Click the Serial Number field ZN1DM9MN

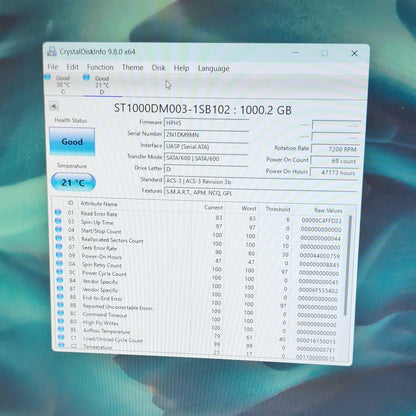click(x=206, y=135)
